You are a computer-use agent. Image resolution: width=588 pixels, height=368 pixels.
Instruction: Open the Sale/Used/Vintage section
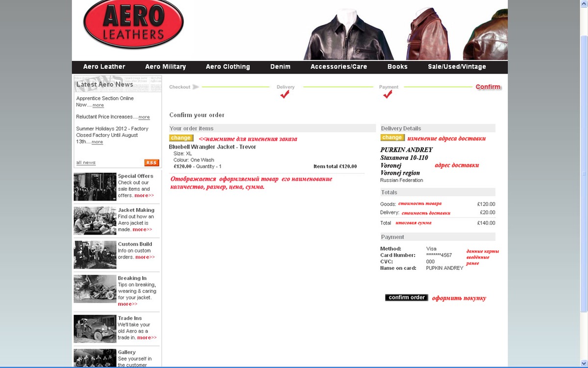coord(457,67)
